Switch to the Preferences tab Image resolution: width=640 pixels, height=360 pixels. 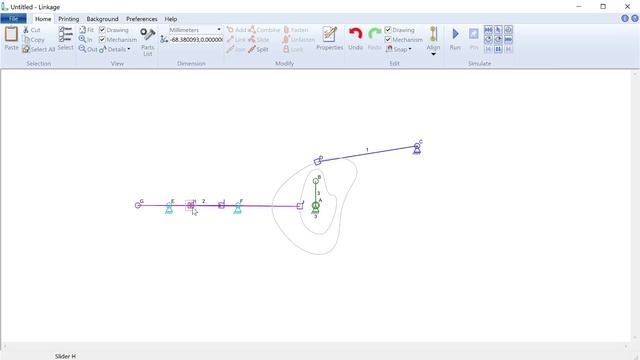(142, 19)
